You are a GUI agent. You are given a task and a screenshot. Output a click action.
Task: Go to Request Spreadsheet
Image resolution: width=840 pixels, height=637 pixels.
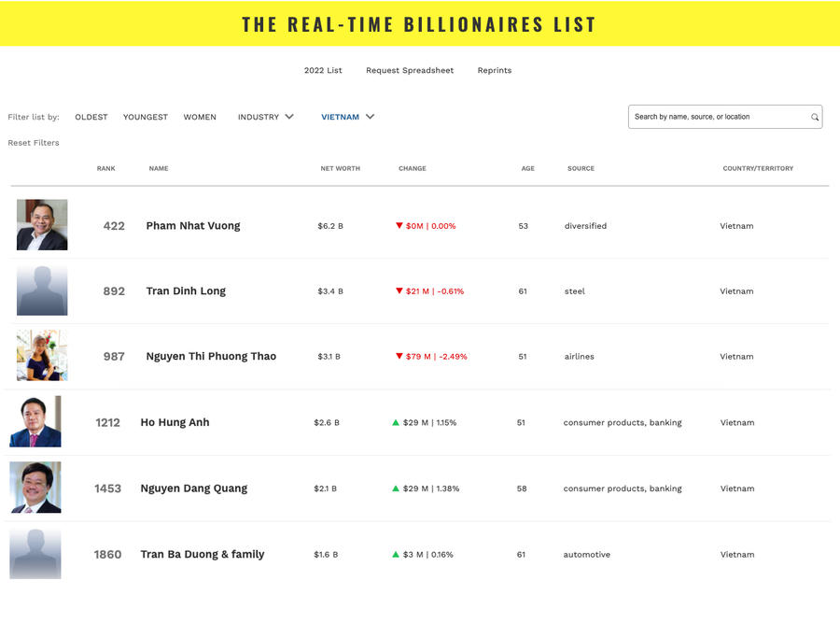(x=410, y=70)
